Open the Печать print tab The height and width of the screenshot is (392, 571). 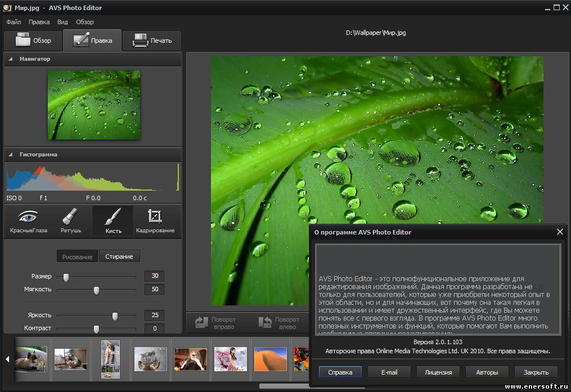point(152,40)
